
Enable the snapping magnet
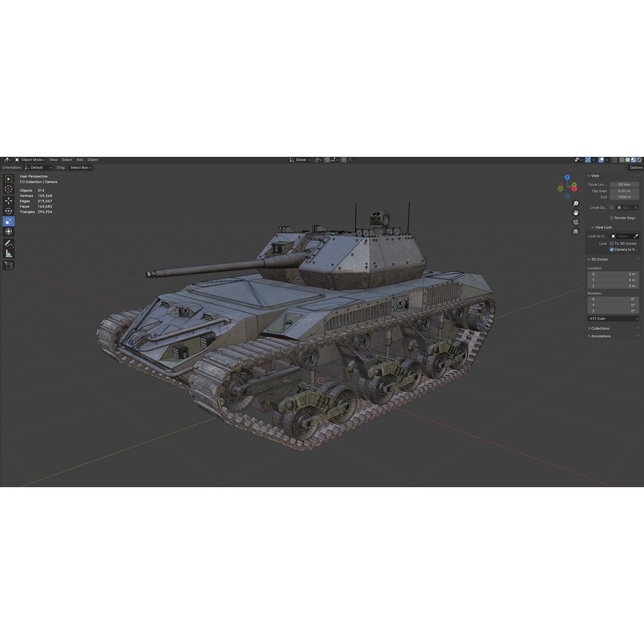click(x=327, y=160)
